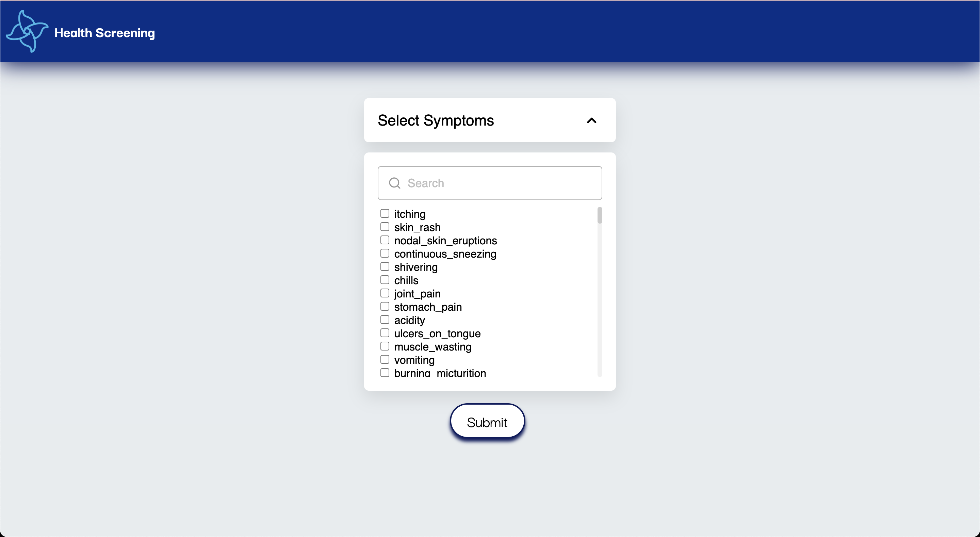The width and height of the screenshot is (980, 537).
Task: Select the acidity checkbox
Action: click(385, 320)
